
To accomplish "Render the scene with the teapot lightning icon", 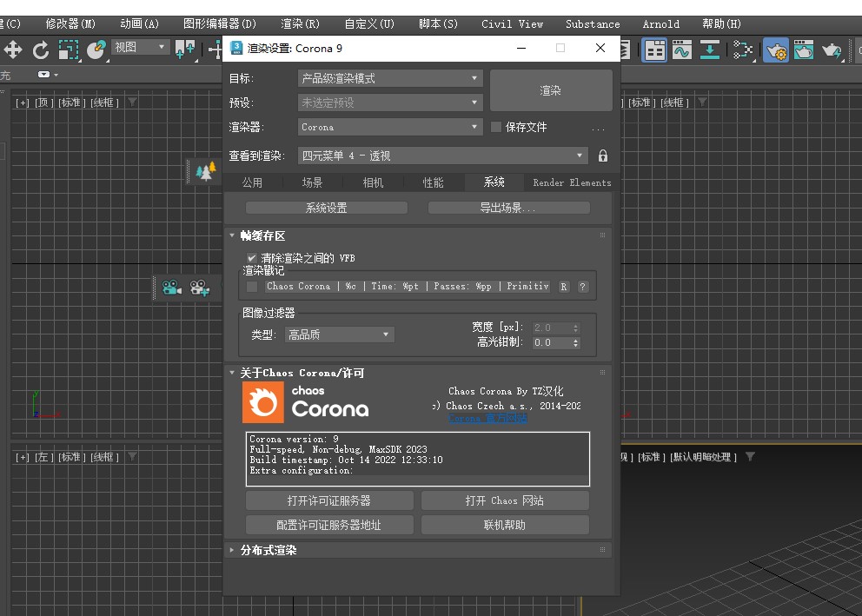I will pyautogui.click(x=832, y=50).
